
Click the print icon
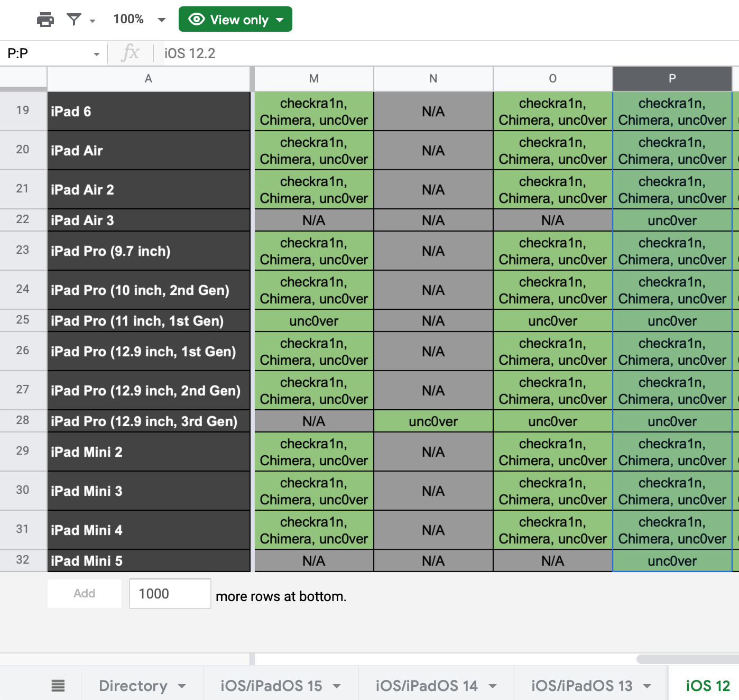pyautogui.click(x=45, y=20)
